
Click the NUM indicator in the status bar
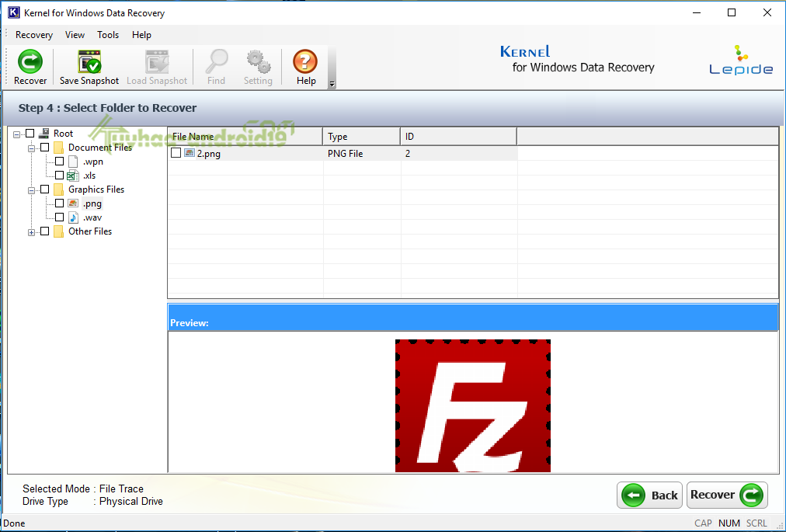click(729, 523)
